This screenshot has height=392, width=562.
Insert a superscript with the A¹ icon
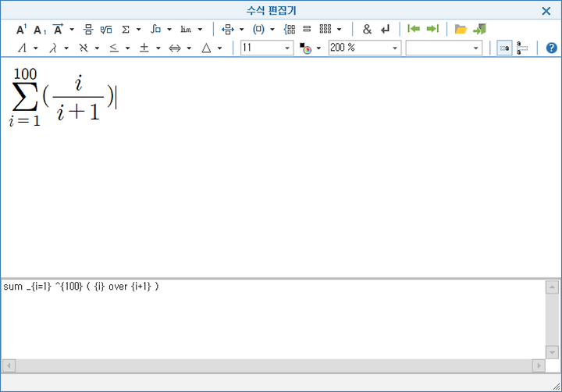click(22, 30)
